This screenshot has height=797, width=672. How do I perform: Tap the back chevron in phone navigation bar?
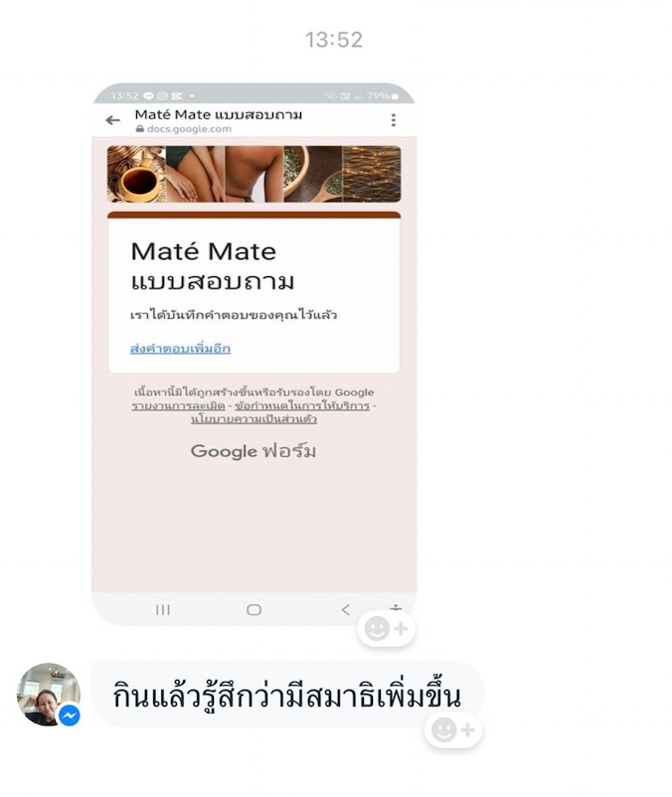[346, 609]
